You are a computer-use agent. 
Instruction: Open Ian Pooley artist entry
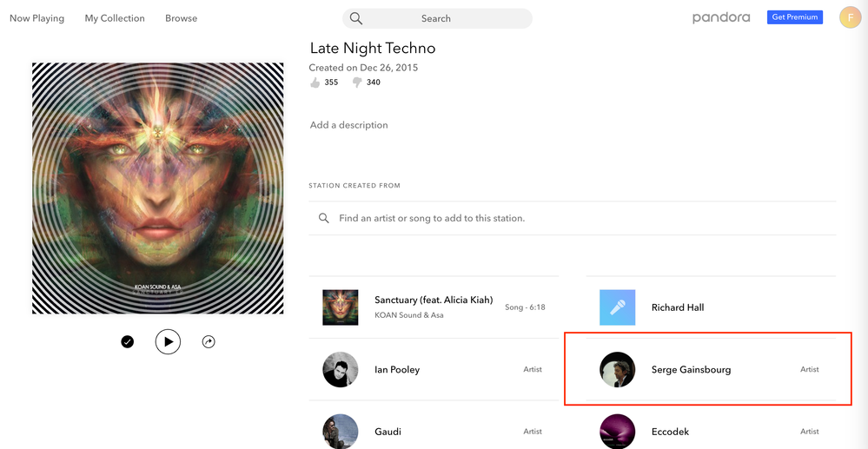pyautogui.click(x=397, y=369)
